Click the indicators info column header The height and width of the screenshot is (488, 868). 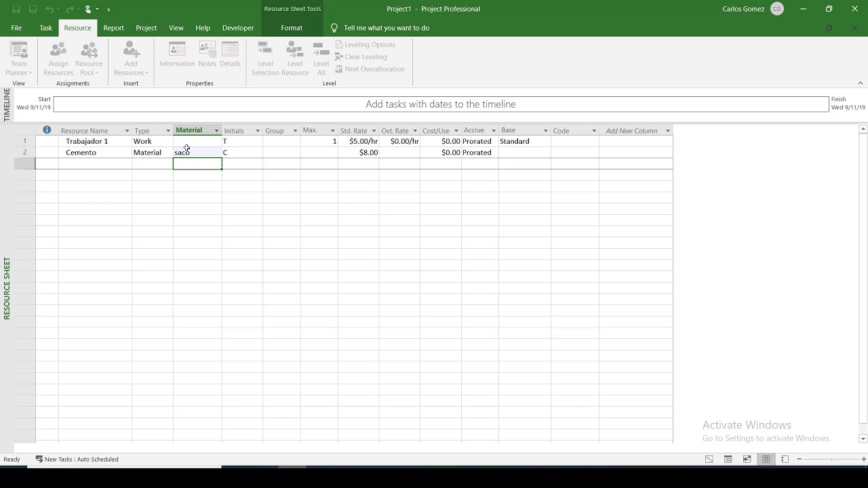47,130
